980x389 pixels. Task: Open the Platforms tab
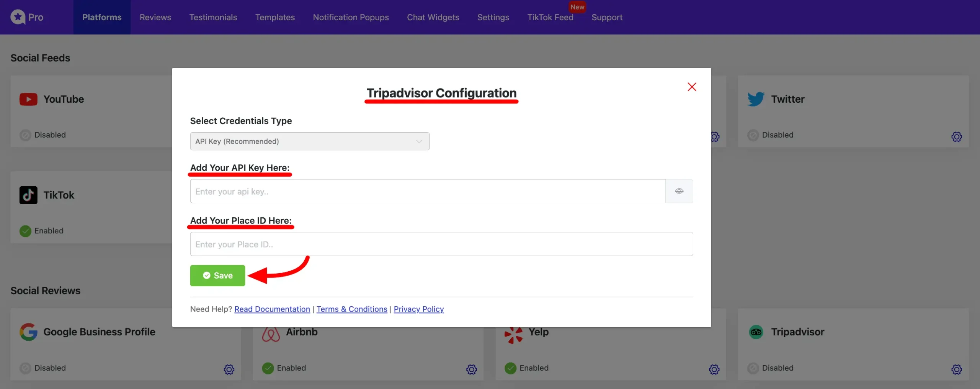pyautogui.click(x=102, y=17)
